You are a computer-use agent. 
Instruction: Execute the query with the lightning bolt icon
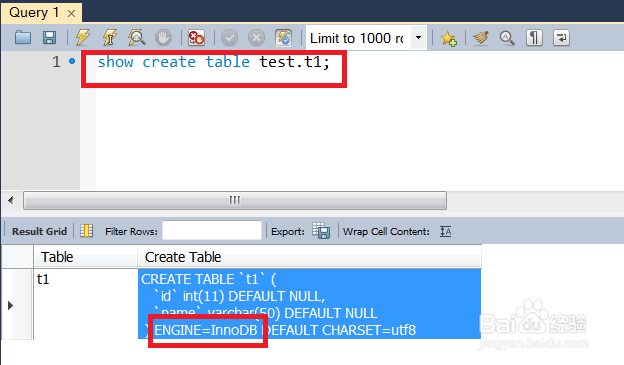point(83,38)
